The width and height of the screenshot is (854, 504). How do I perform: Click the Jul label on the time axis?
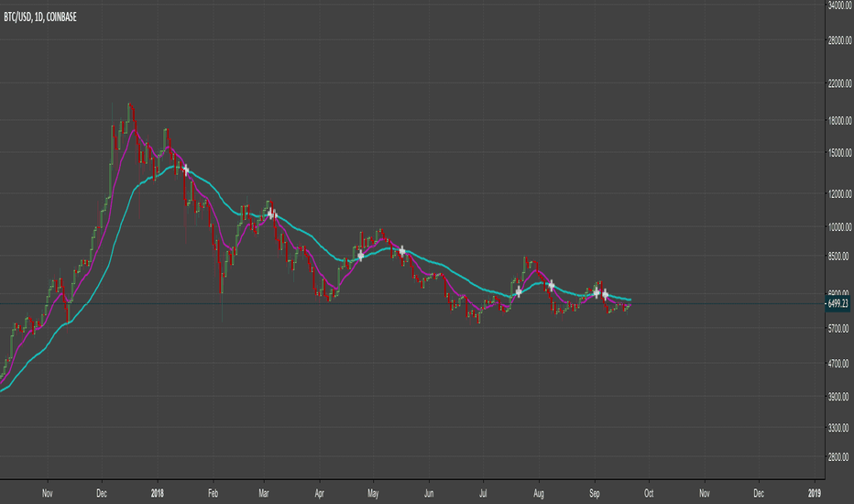pyautogui.click(x=483, y=494)
